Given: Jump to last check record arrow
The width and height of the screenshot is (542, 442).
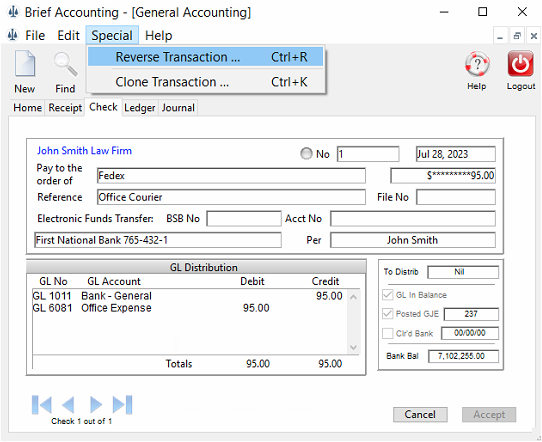Looking at the screenshot, I should (x=122, y=404).
